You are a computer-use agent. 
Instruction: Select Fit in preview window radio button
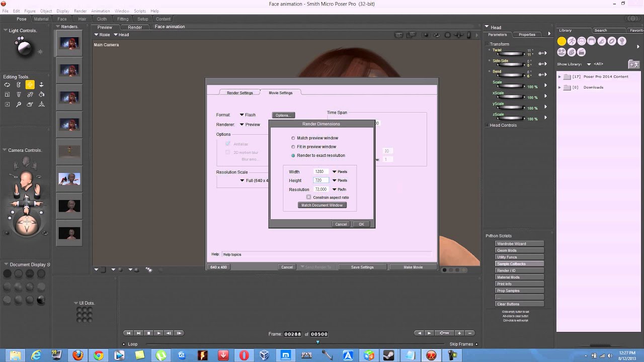(293, 147)
